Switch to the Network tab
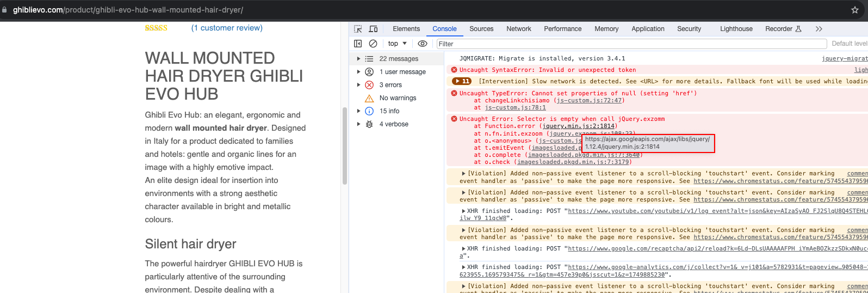The width and height of the screenshot is (868, 293). pyautogui.click(x=519, y=29)
